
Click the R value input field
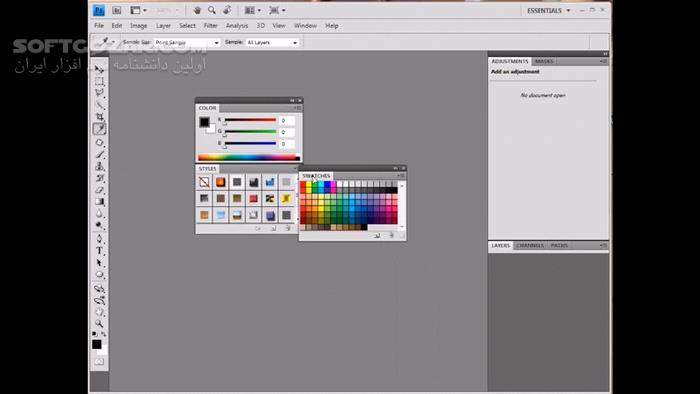pos(287,120)
